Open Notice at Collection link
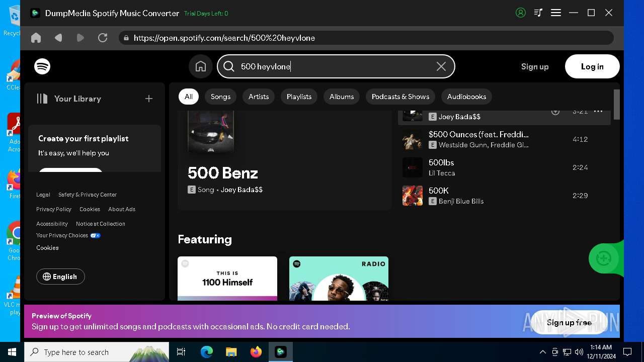644x362 pixels. [x=101, y=224]
